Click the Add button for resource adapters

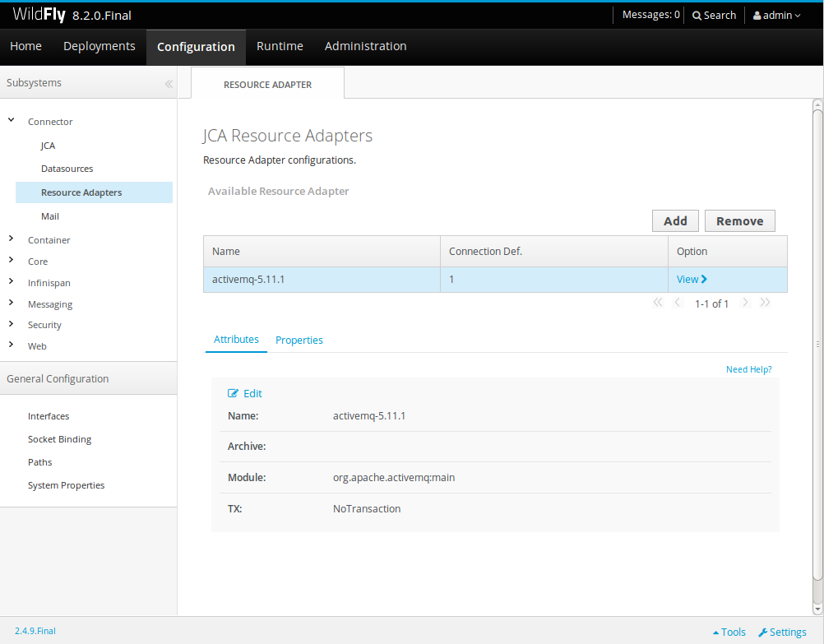[x=674, y=220]
